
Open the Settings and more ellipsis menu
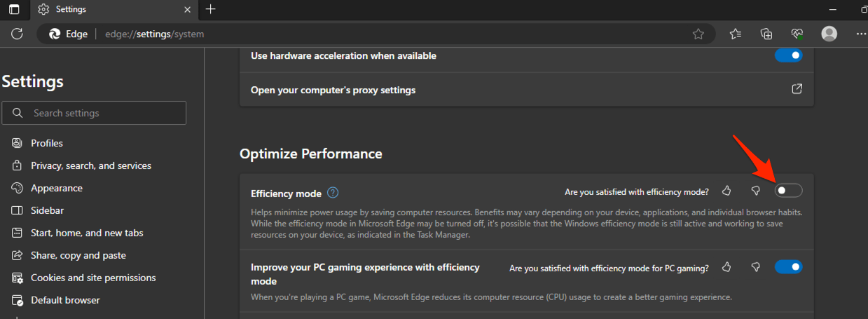click(x=861, y=34)
